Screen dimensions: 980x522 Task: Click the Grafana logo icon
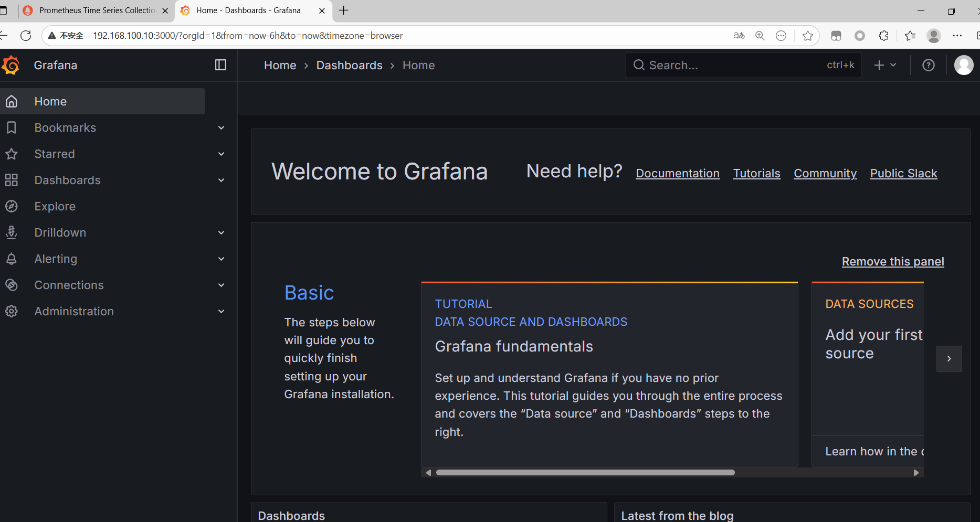[x=10, y=65]
